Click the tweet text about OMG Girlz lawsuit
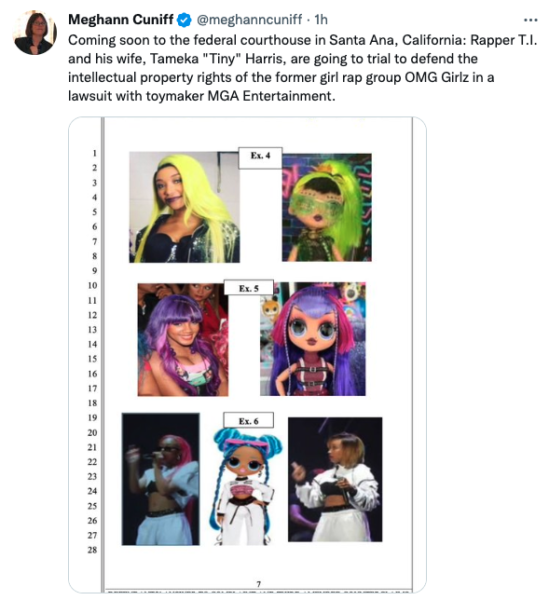 pyautogui.click(x=302, y=68)
